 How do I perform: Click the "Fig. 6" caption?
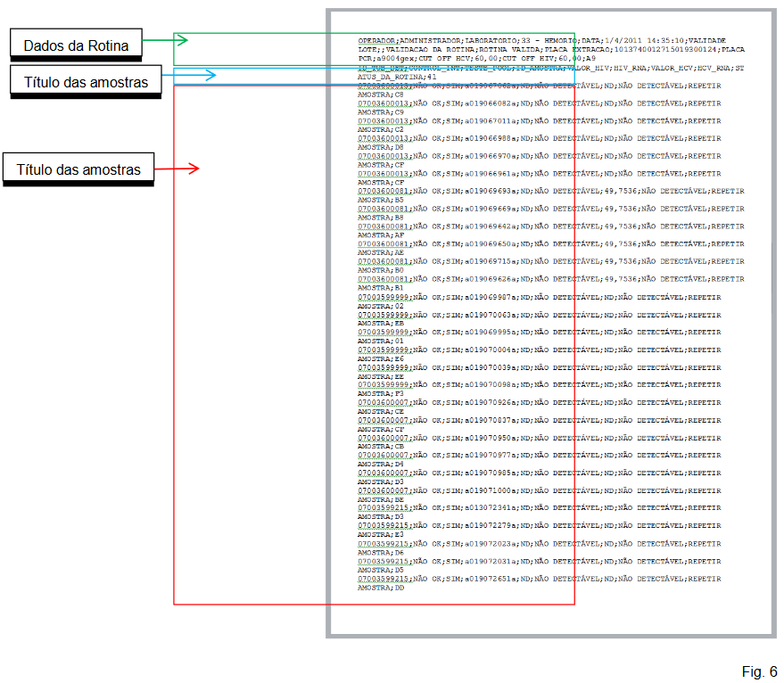[759, 671]
